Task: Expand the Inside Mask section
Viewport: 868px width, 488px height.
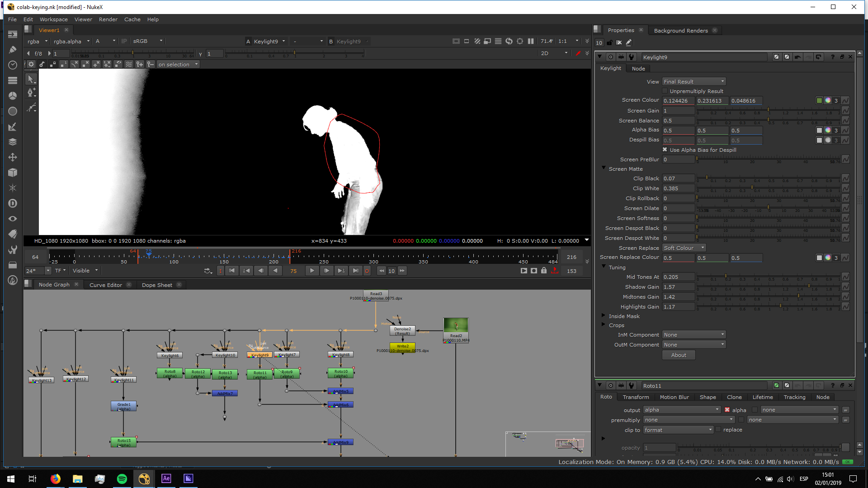Action: click(604, 316)
